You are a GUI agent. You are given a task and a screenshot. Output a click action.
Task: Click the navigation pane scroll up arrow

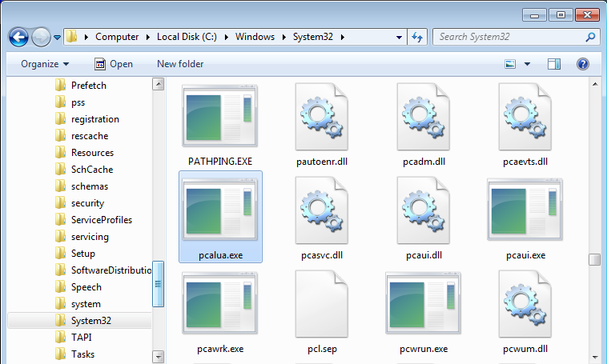[158, 84]
